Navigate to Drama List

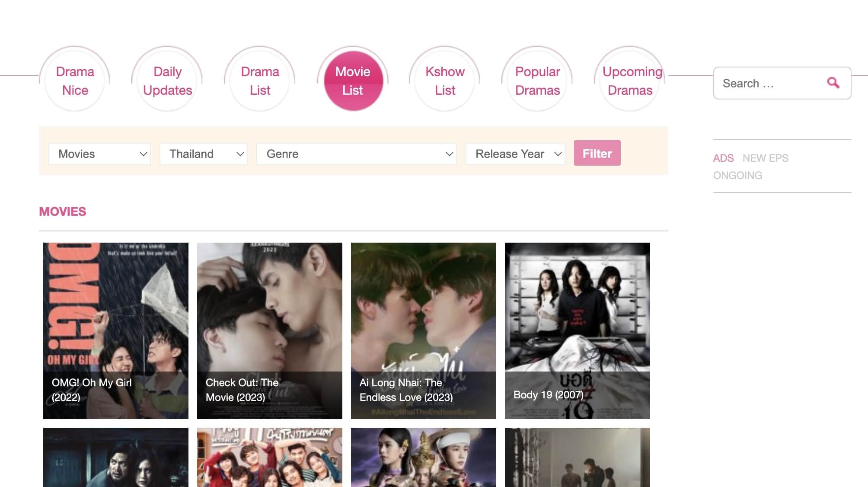point(260,81)
